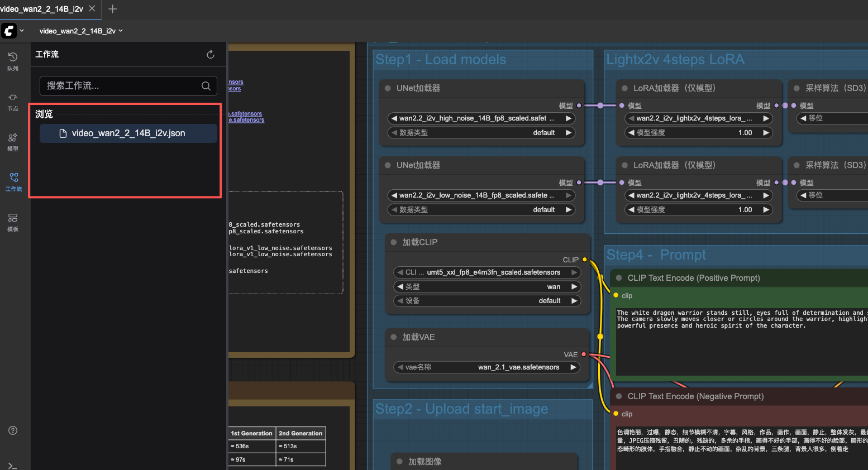The image size is (868, 470).
Task: Collapse the 加载CLIP node via its dot
Action: coord(393,242)
